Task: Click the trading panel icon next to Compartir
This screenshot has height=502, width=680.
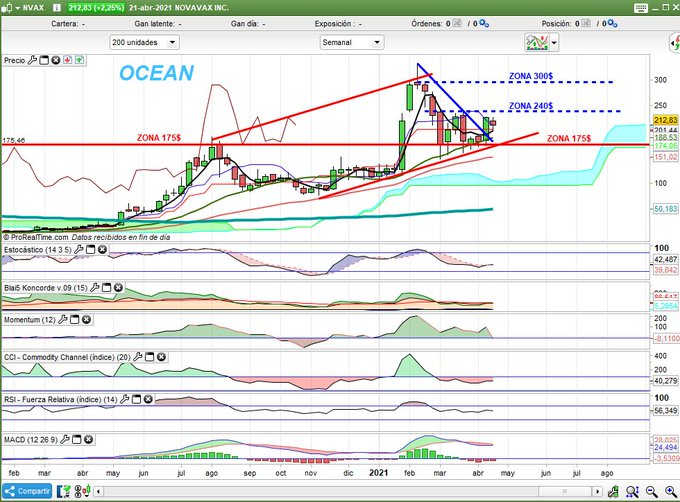Action: click(64, 491)
